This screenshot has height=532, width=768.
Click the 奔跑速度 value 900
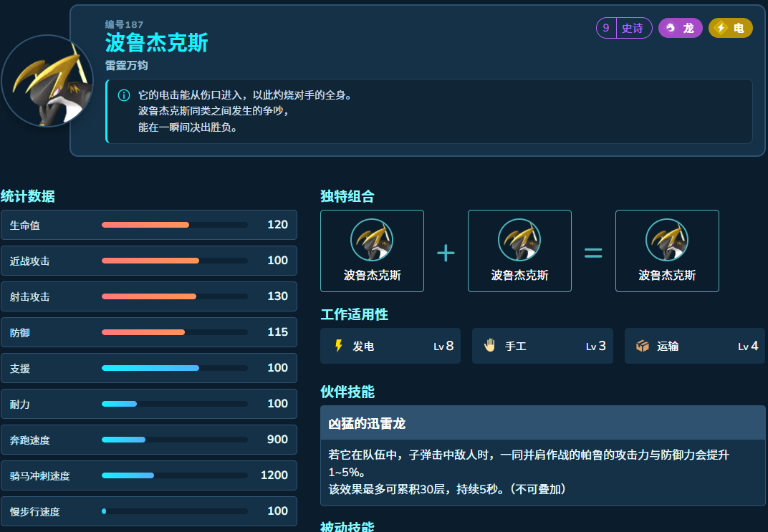pos(278,439)
